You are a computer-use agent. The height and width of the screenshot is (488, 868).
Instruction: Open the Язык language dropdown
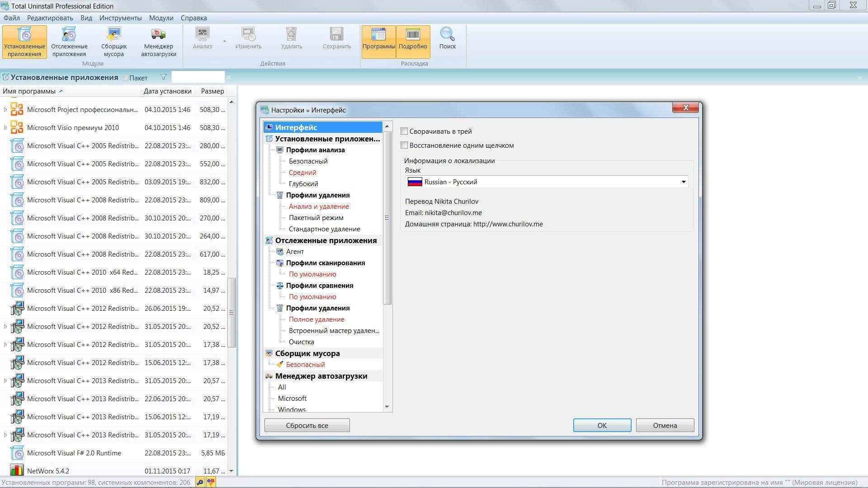click(x=547, y=182)
